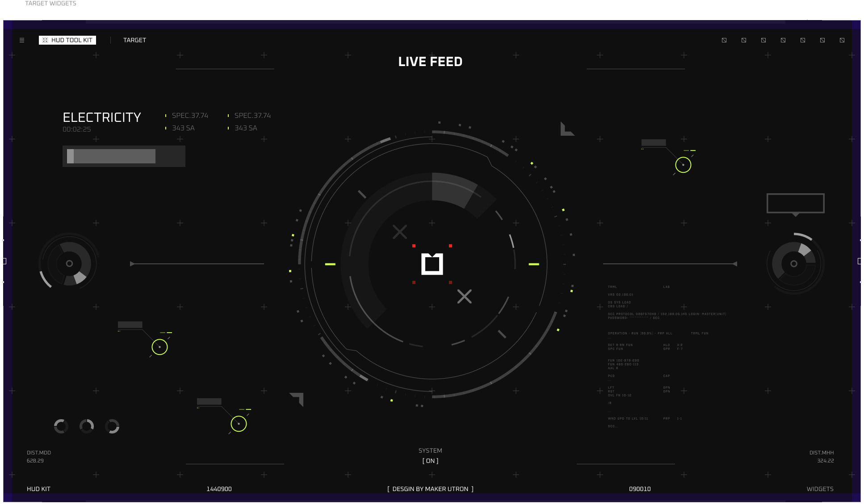864x504 pixels.
Task: Select the green target circle below left dial
Action: pos(159,347)
